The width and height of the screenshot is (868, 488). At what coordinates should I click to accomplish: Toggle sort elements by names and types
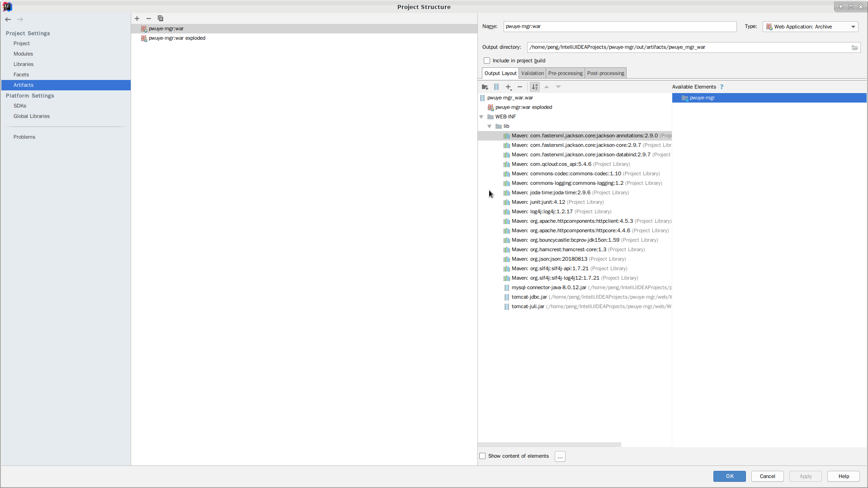pos(535,87)
